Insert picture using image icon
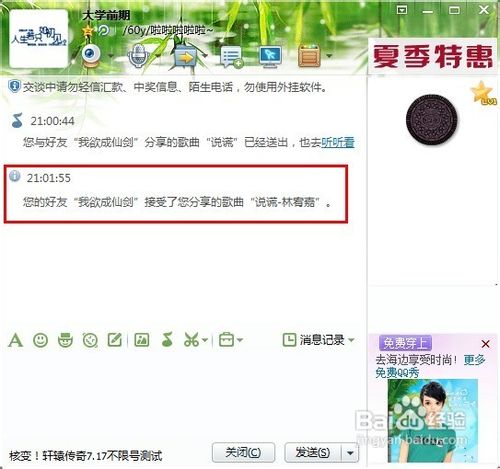 pyautogui.click(x=142, y=340)
